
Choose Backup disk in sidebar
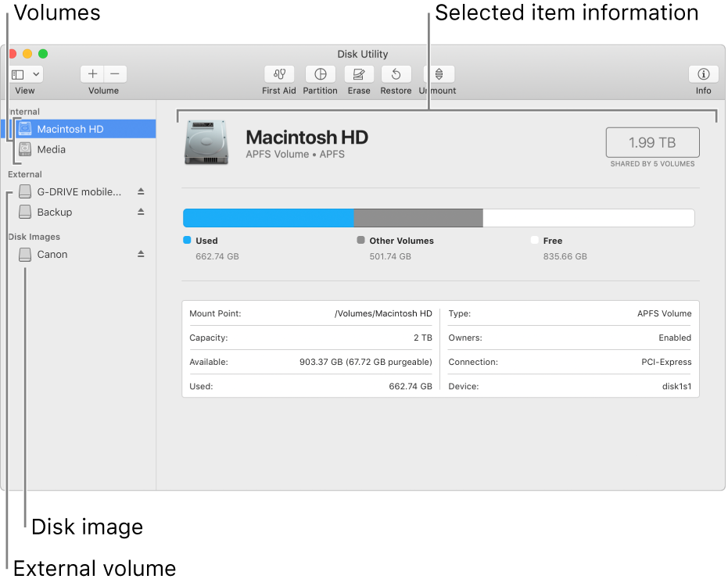pos(55,212)
